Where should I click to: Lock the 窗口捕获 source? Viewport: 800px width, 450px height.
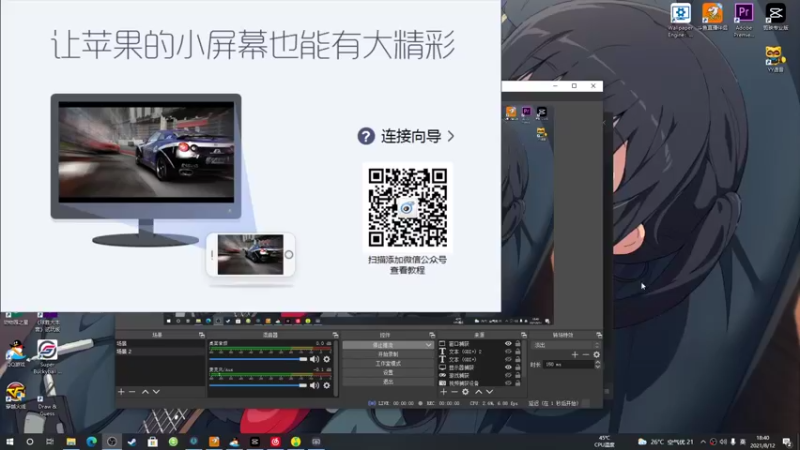[518, 344]
